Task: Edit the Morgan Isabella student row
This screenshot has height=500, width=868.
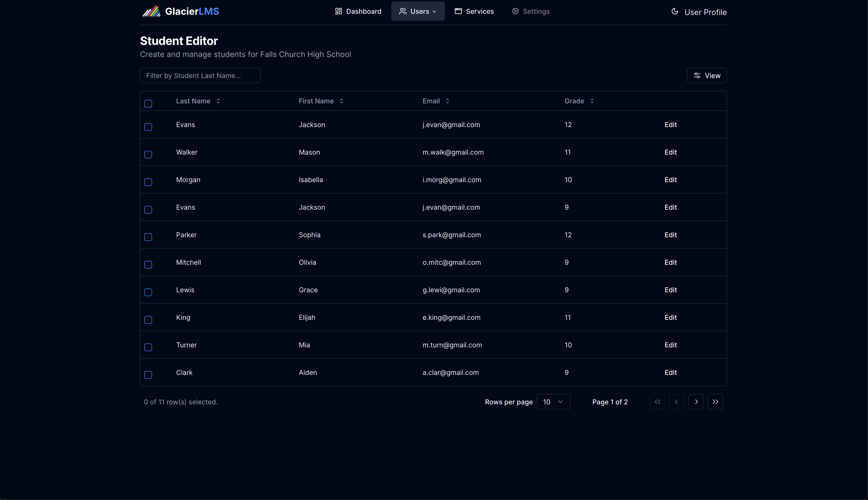Action: [670, 180]
